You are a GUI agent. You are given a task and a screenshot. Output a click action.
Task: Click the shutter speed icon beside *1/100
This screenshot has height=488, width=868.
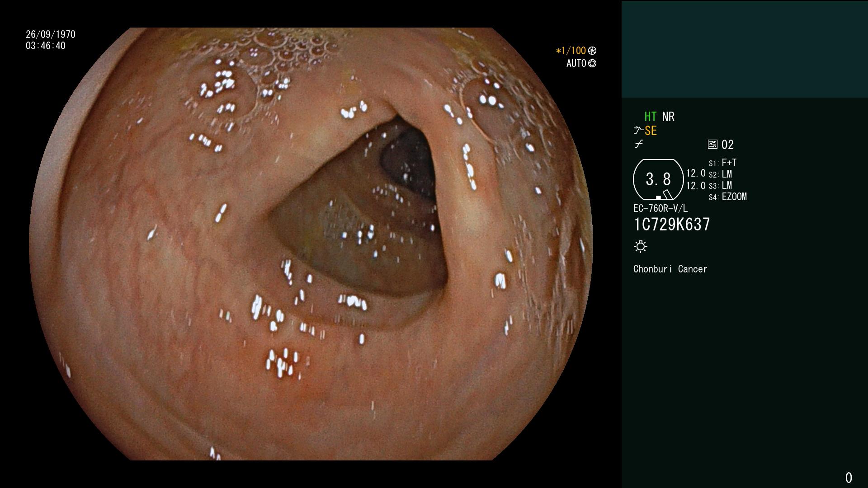592,51
